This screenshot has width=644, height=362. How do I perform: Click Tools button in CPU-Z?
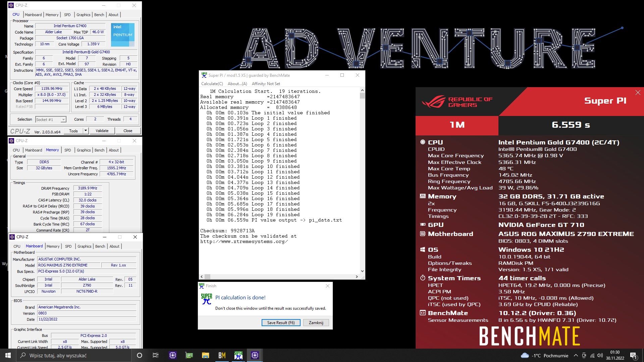[x=73, y=131]
